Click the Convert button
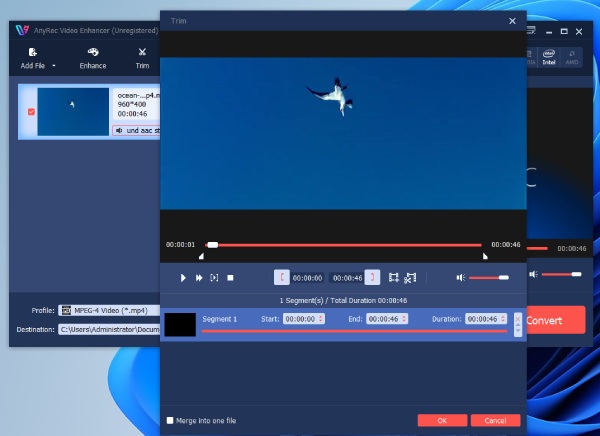The height and width of the screenshot is (436, 600). point(556,320)
